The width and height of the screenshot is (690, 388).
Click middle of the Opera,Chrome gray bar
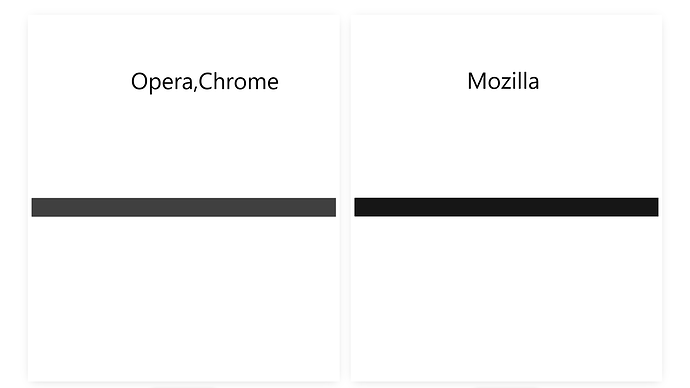click(x=184, y=207)
